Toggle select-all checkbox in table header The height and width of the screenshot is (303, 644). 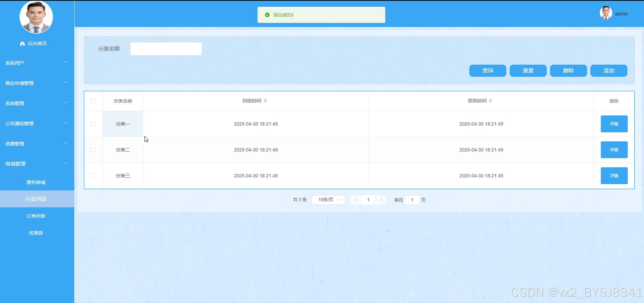point(93,101)
